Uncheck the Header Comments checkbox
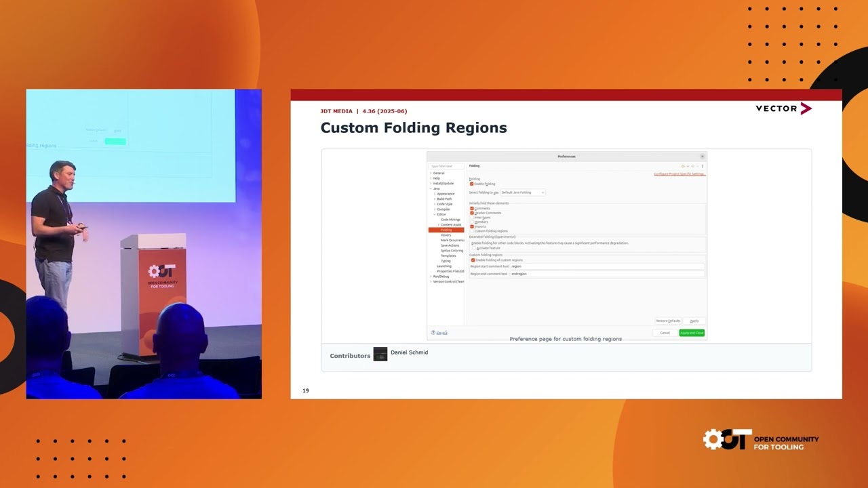This screenshot has height=488, width=868. point(472,213)
